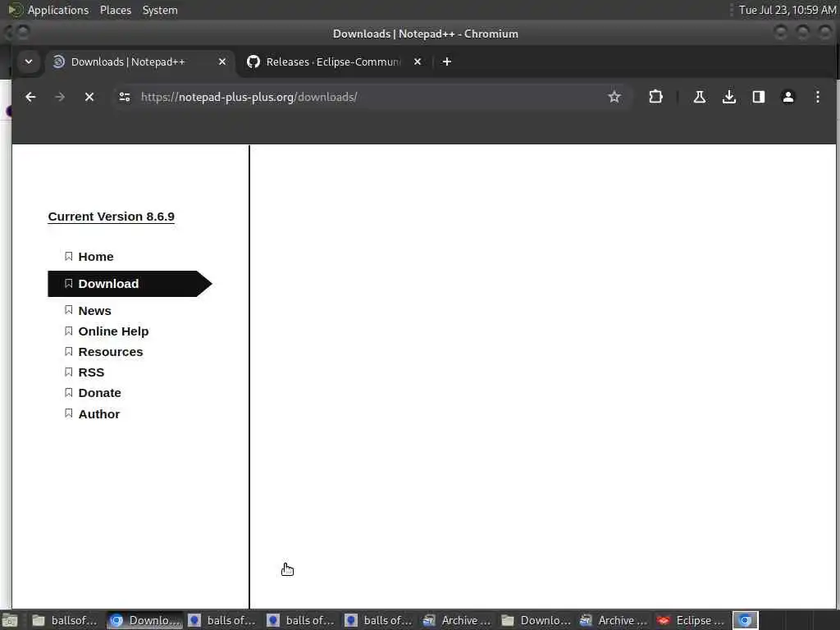Close the Downloads | Notepad++ tab
840x630 pixels.
[x=222, y=62]
